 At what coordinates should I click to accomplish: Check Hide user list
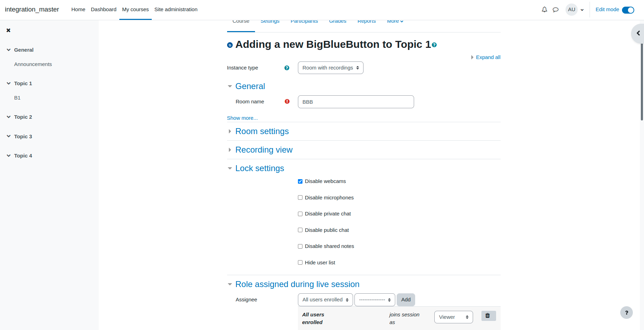[x=300, y=263]
